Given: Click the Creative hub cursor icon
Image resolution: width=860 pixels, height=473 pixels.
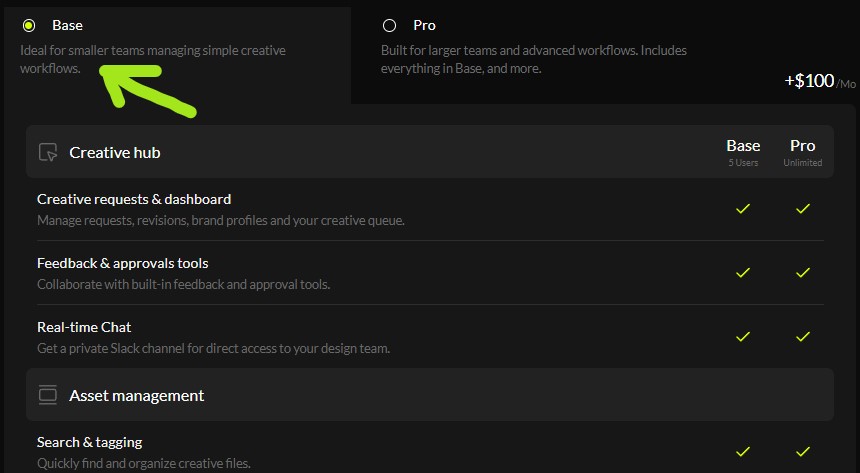Looking at the screenshot, I should (x=47, y=152).
